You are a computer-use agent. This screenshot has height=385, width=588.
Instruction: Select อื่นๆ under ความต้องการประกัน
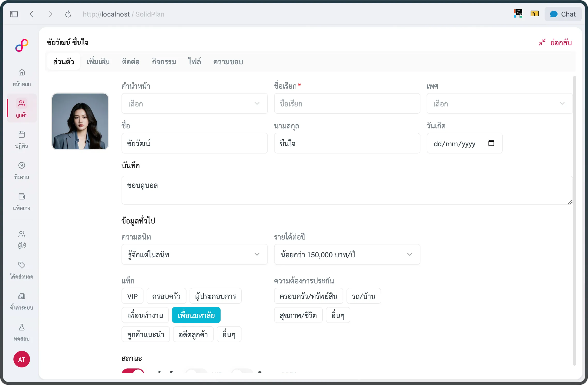coord(338,315)
